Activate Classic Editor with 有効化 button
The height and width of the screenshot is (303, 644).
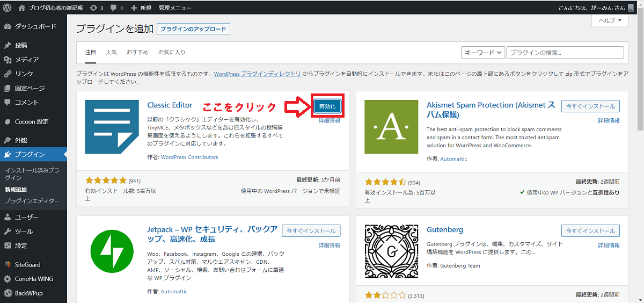(x=327, y=106)
